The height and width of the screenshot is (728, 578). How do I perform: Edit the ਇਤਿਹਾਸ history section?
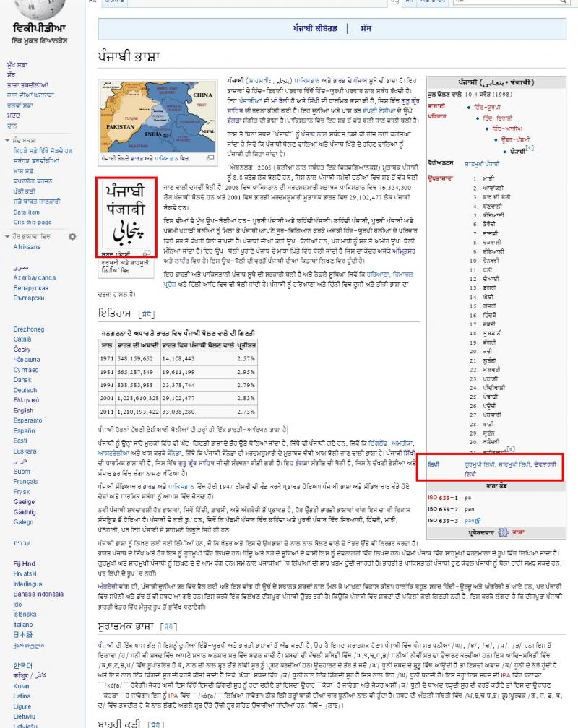click(x=147, y=314)
